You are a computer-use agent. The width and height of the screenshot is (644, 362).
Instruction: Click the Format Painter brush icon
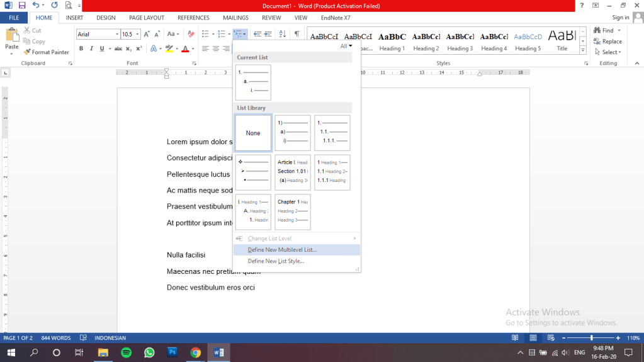pyautogui.click(x=28, y=52)
